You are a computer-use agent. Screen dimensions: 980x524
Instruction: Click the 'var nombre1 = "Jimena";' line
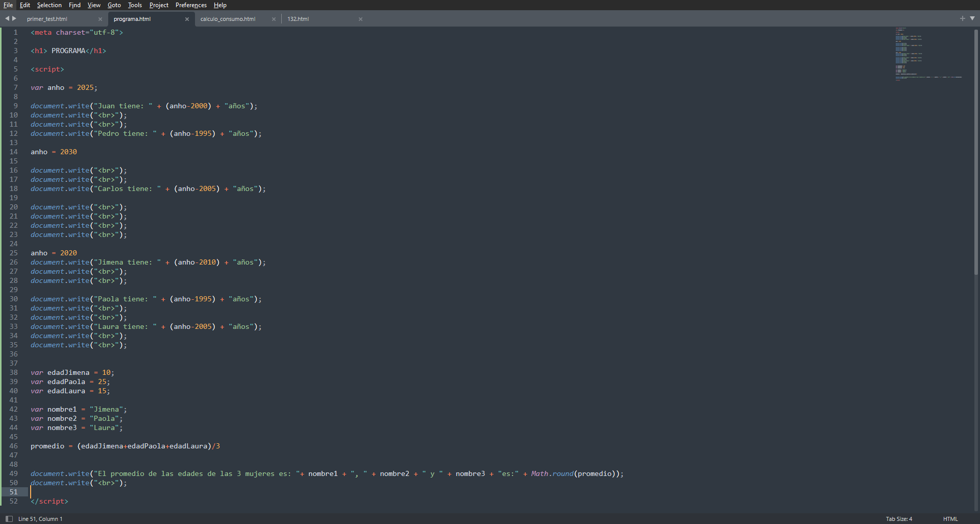(x=79, y=409)
